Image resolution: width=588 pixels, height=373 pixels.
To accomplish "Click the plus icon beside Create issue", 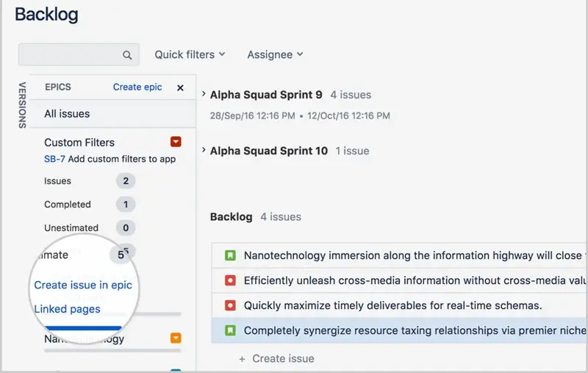I will (243, 359).
